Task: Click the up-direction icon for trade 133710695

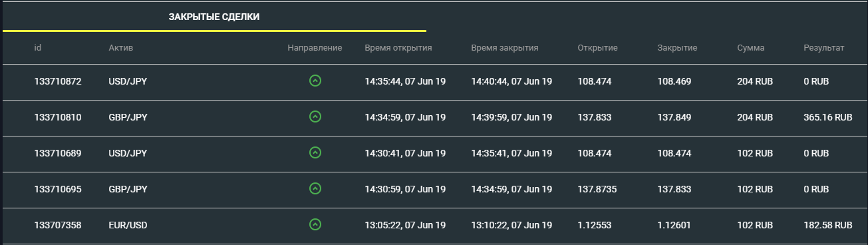Action: pos(315,189)
